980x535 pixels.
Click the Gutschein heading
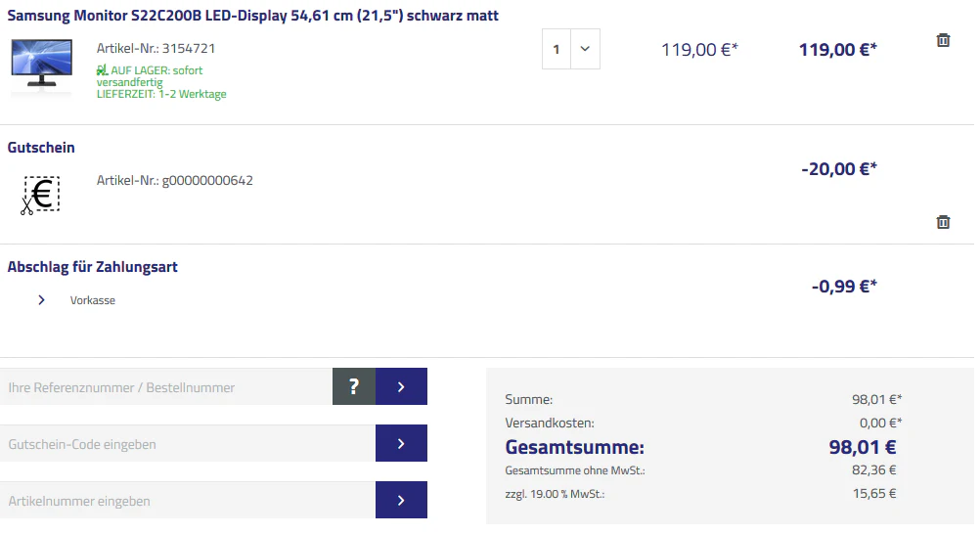click(x=41, y=148)
